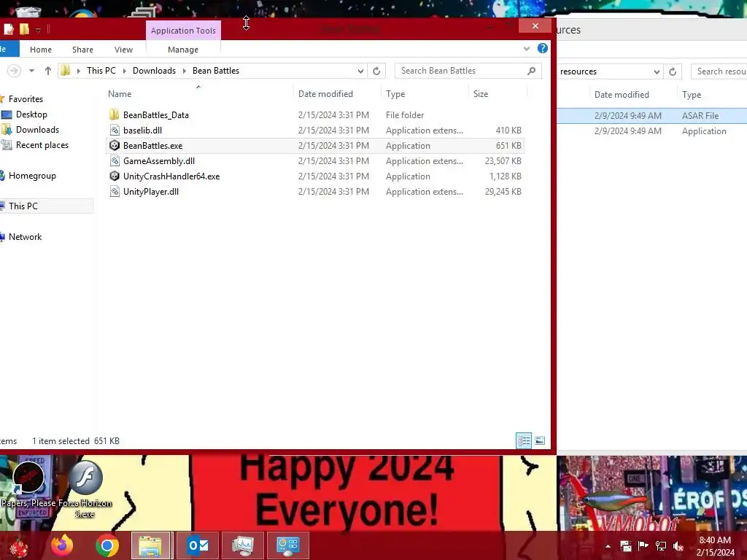Open the Control Panel taskbar icon
The height and width of the screenshot is (560, 747).
pos(287,545)
